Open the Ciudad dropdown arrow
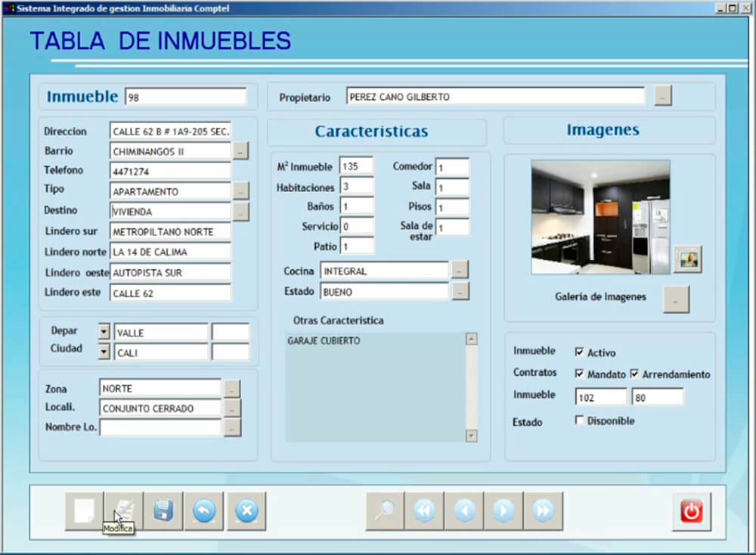The height and width of the screenshot is (555, 756). (x=104, y=352)
